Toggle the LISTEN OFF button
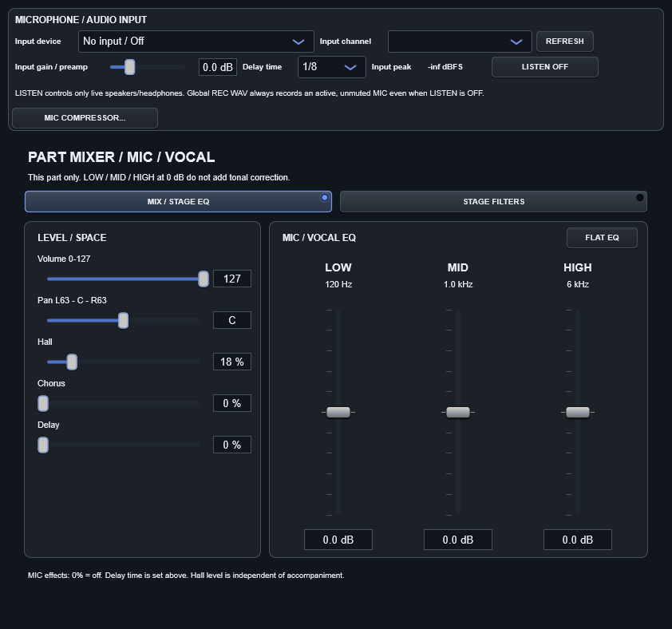 pos(545,67)
